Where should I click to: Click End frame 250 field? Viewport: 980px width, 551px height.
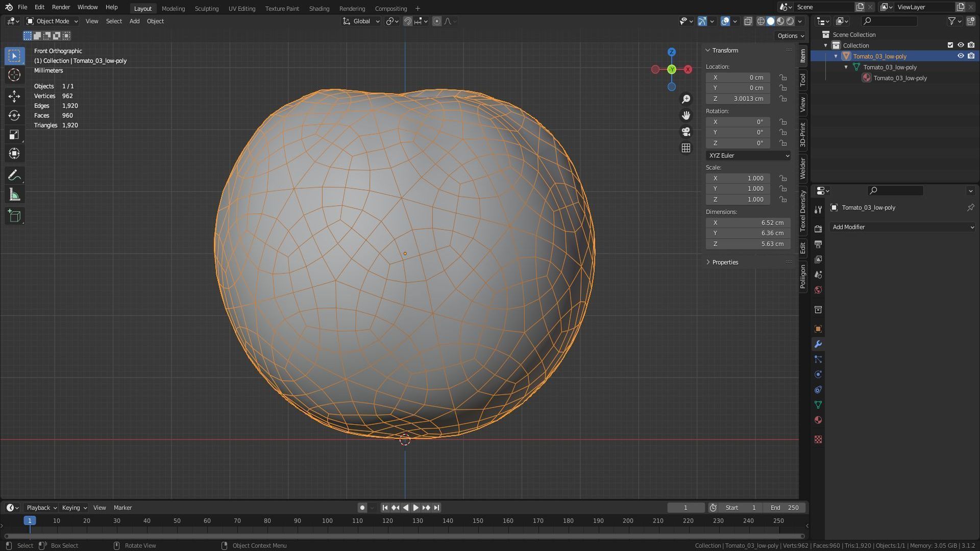785,508
